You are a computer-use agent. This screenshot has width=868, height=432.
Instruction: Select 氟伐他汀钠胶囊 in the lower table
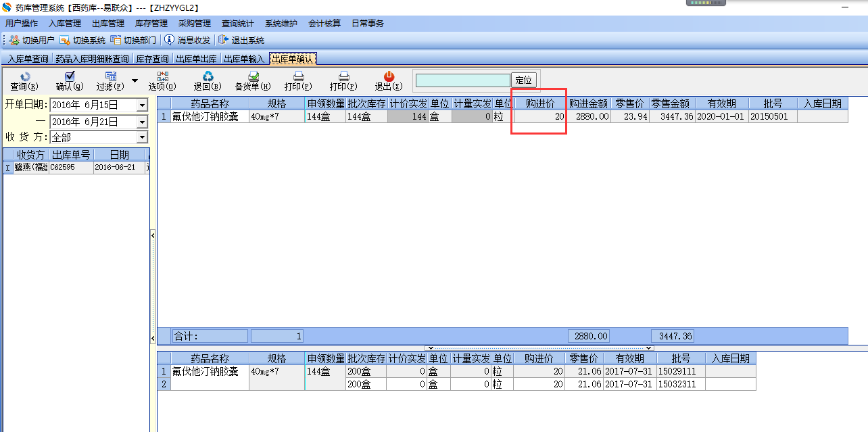click(x=210, y=371)
